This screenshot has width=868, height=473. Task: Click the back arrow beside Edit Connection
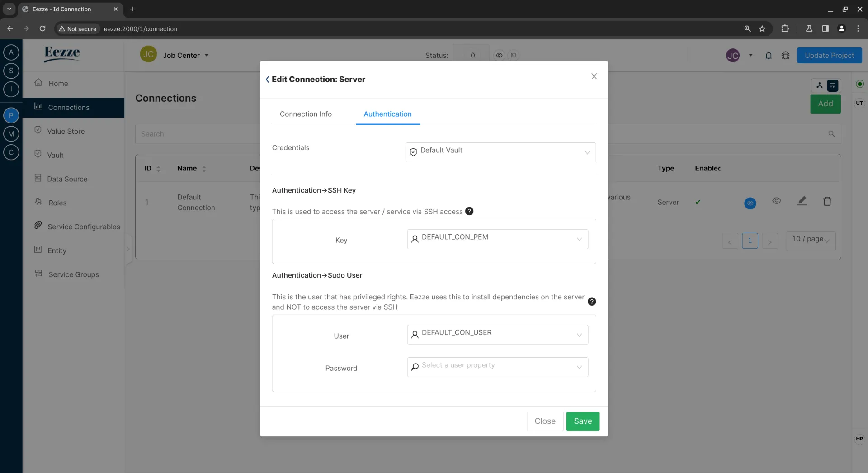pyautogui.click(x=267, y=80)
